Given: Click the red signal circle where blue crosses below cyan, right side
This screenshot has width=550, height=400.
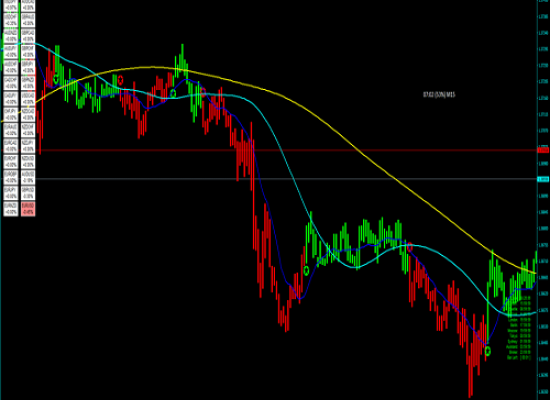Looking at the screenshot, I should click(x=409, y=247).
